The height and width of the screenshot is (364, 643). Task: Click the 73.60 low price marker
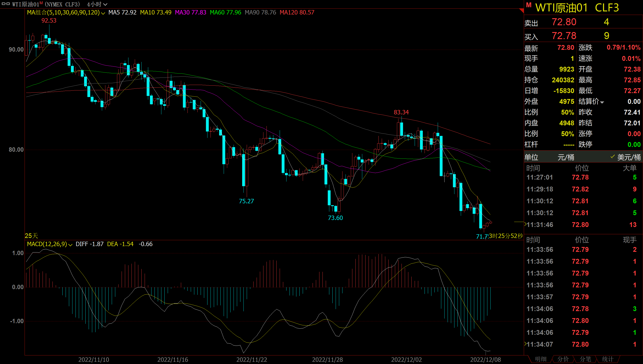(x=335, y=218)
